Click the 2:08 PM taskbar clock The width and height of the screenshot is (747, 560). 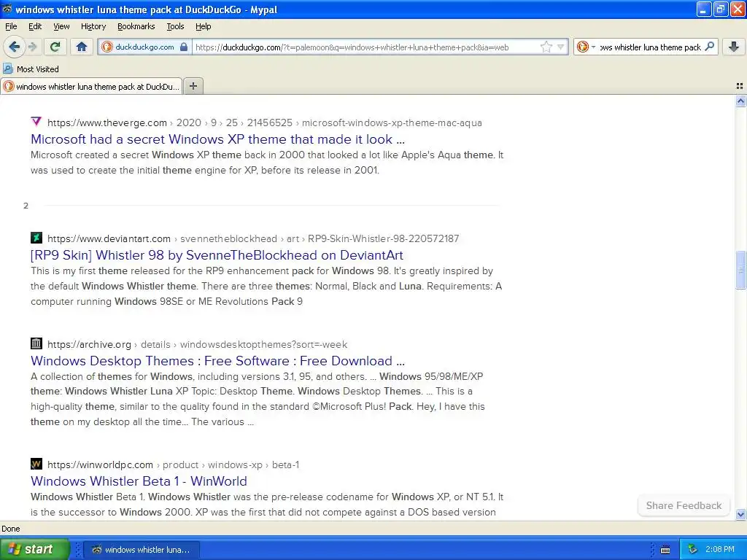pyautogui.click(x=720, y=550)
